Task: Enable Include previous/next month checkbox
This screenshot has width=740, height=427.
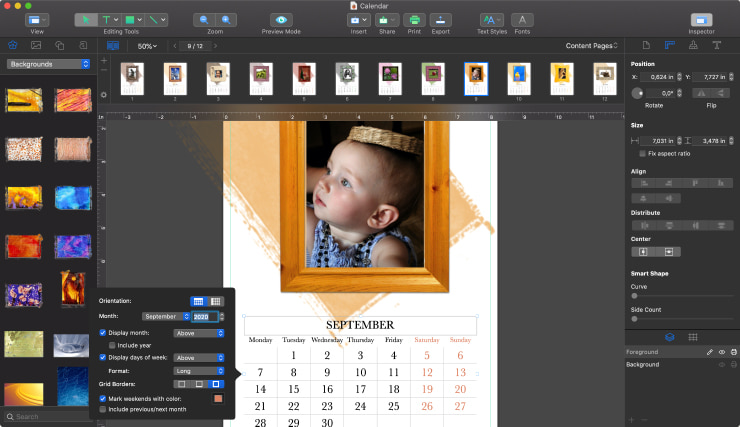Action: point(102,410)
